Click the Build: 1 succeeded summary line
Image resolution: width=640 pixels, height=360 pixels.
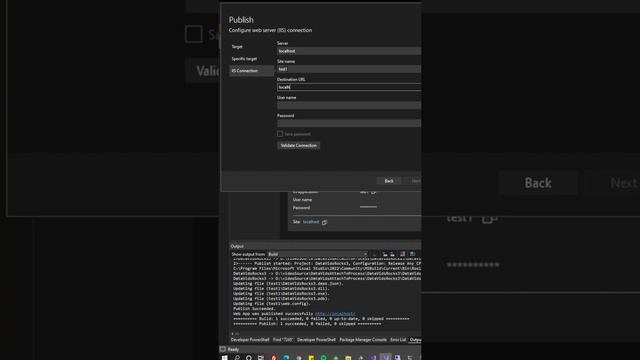point(321,319)
